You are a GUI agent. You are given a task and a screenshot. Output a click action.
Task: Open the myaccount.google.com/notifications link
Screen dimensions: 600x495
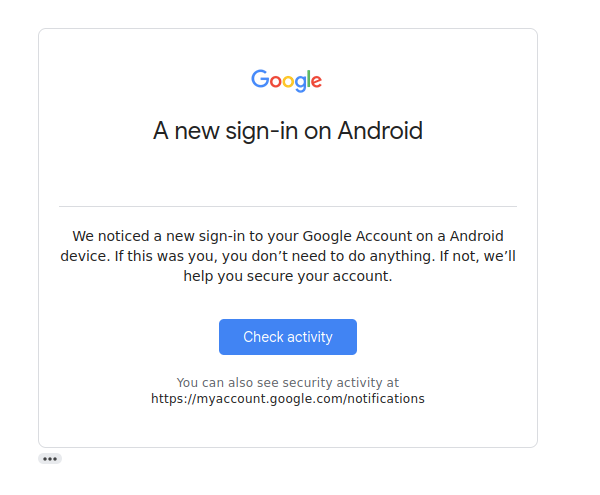point(288,399)
